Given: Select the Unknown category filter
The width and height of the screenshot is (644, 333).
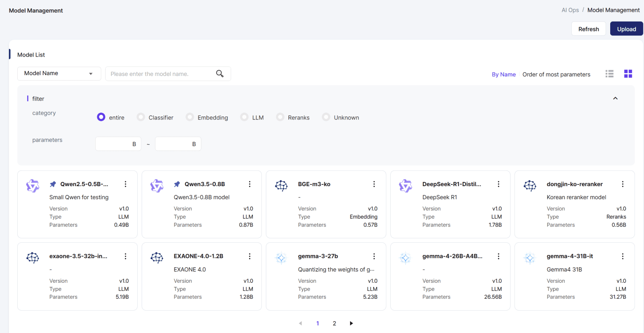Looking at the screenshot, I should pos(326,117).
